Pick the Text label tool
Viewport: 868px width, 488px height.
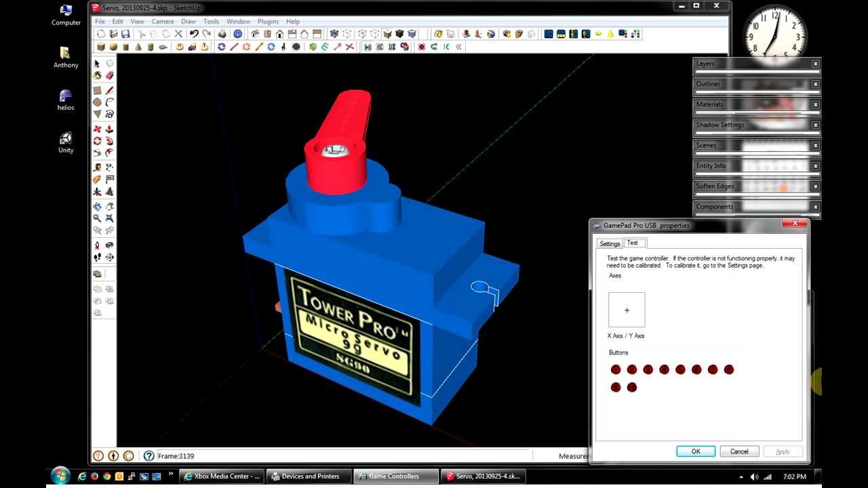tap(109, 179)
